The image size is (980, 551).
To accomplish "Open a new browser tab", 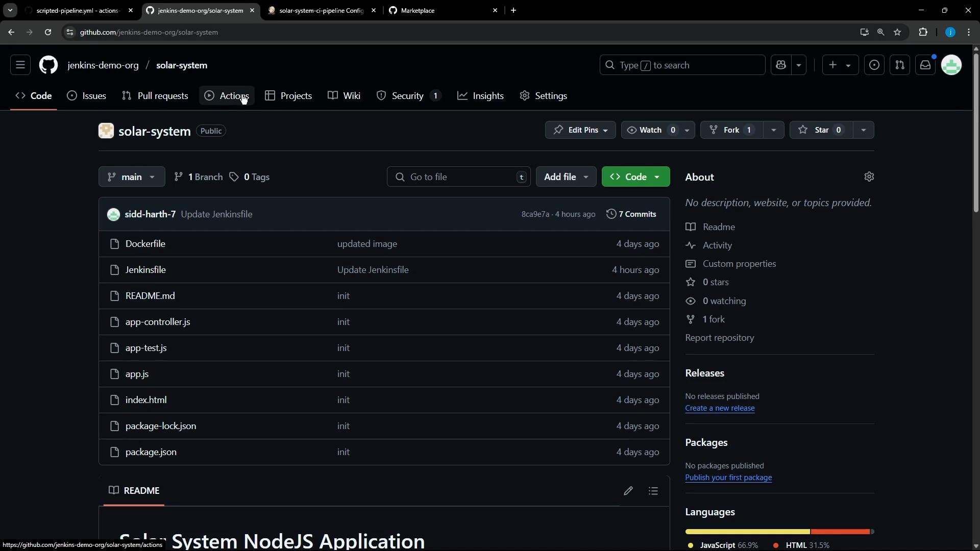I will (x=513, y=10).
